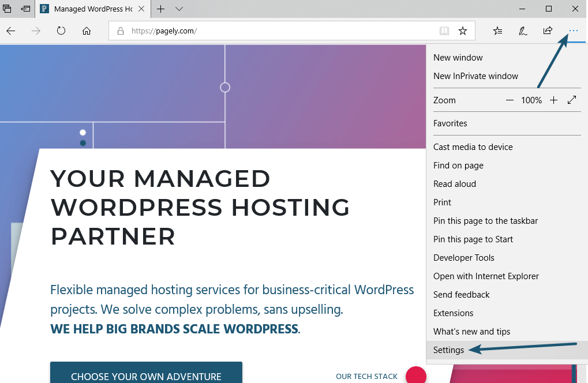
Task: Choose Pin this page to the taskbar
Action: (x=507, y=221)
